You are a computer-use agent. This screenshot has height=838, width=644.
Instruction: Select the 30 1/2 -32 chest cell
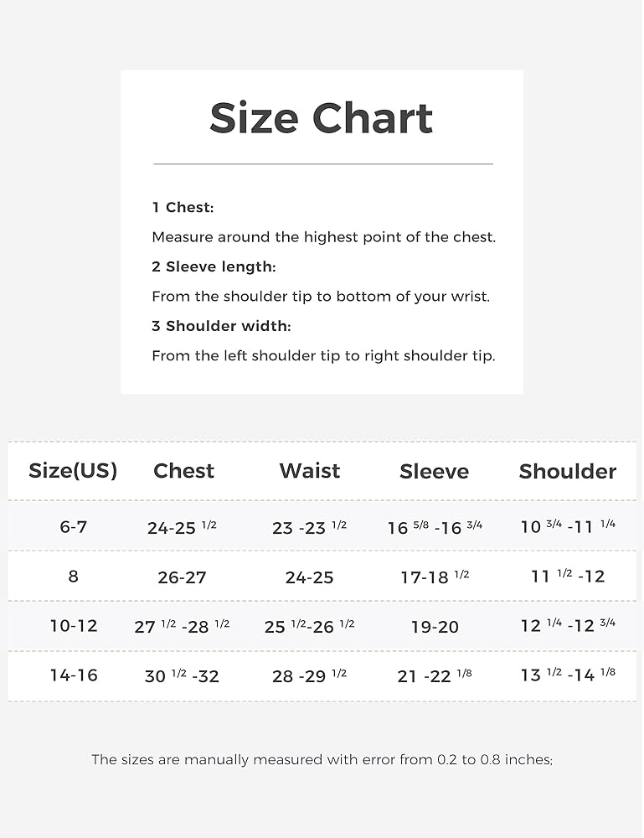182,675
